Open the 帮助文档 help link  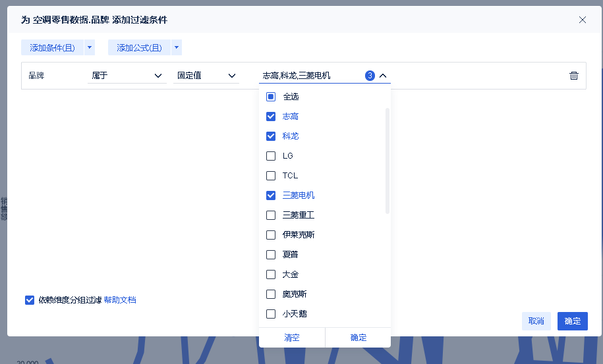click(120, 300)
